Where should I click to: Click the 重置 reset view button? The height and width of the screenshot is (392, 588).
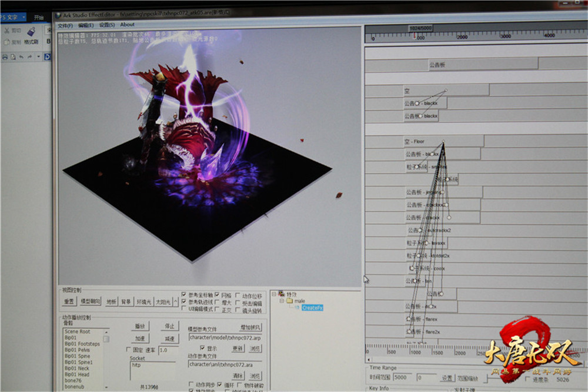pos(69,301)
